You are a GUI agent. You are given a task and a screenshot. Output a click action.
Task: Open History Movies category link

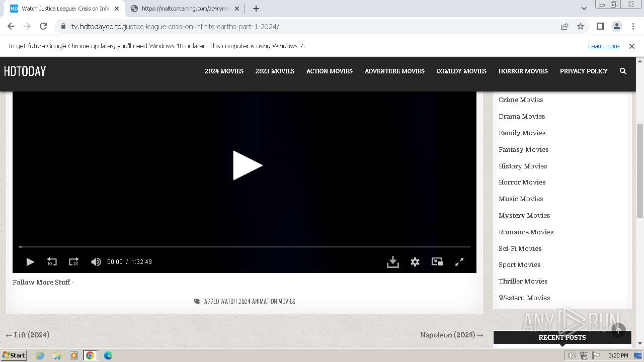pos(523,166)
